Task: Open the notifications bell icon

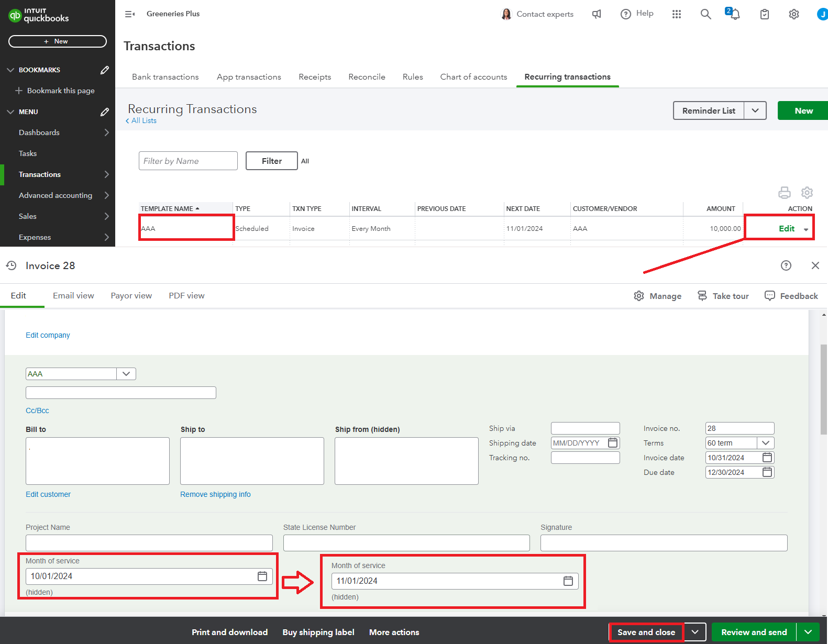Action: click(734, 14)
